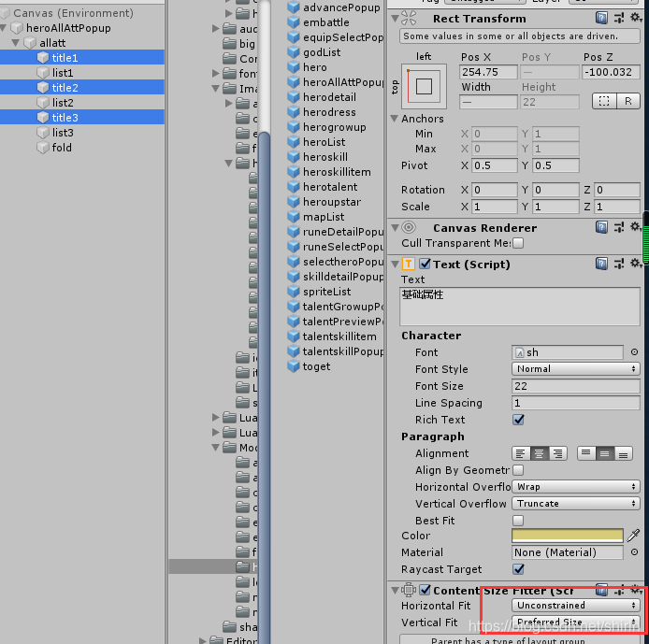Select heroAllAttPopup prefab in project list
The height and width of the screenshot is (644, 649).
click(336, 82)
